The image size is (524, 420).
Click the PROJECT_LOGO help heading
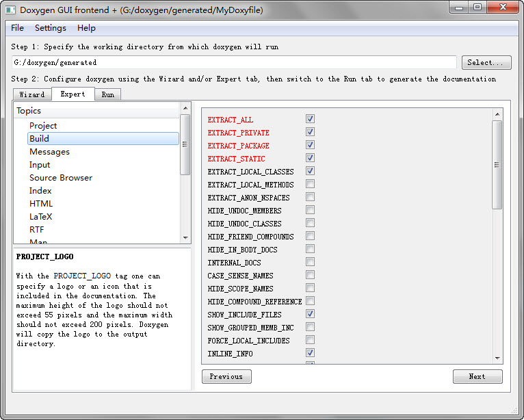pos(44,257)
